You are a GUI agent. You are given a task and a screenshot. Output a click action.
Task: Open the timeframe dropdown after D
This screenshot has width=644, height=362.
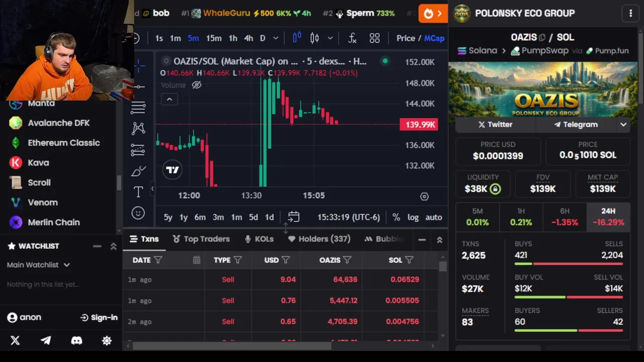[x=276, y=38]
